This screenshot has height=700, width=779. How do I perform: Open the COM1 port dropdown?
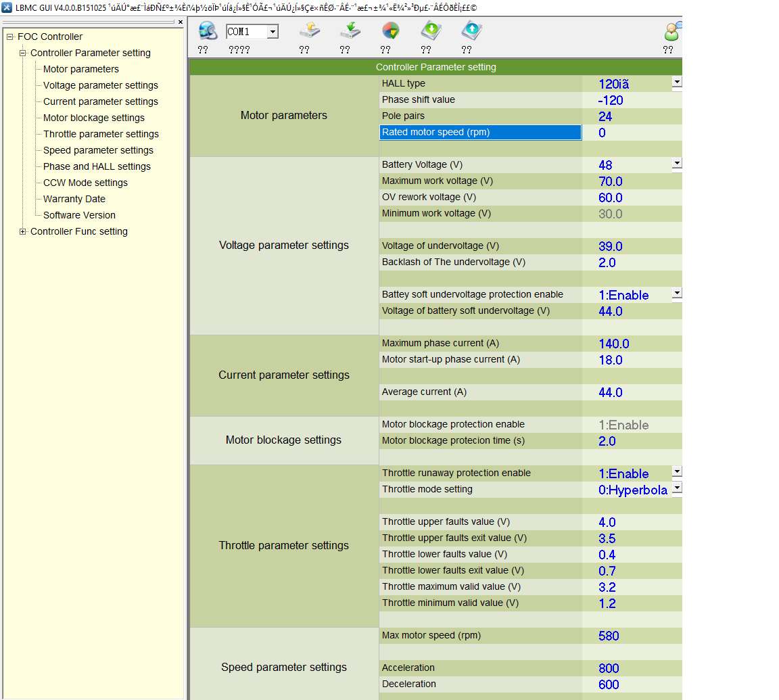pos(272,32)
